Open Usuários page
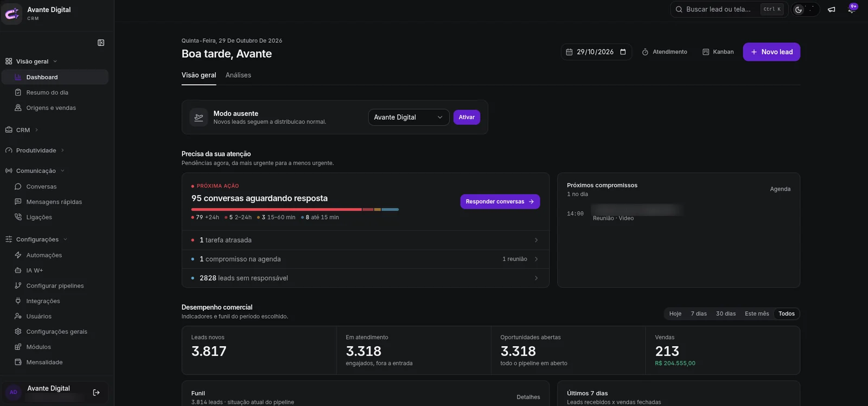Viewport: 868px width, 406px height. coord(55,316)
